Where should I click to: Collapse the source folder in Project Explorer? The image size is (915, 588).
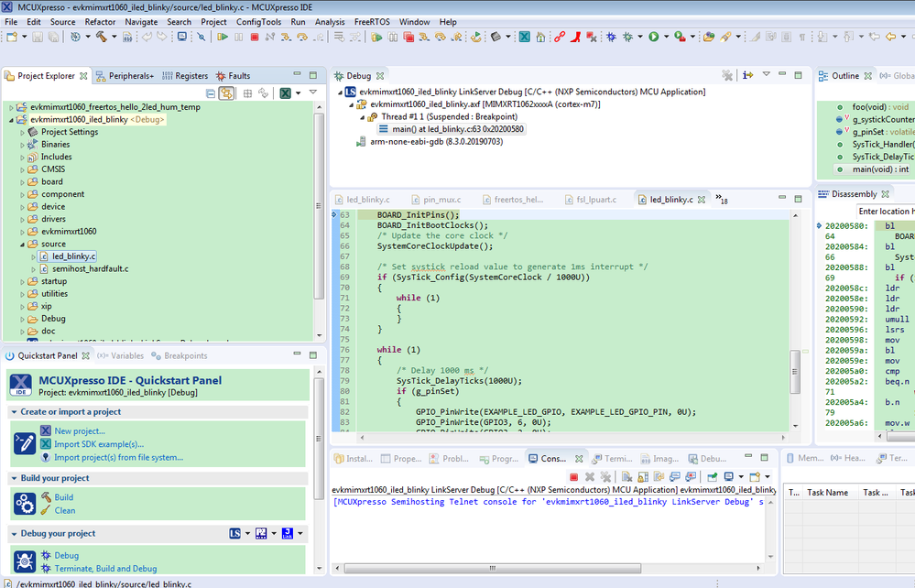point(23,245)
